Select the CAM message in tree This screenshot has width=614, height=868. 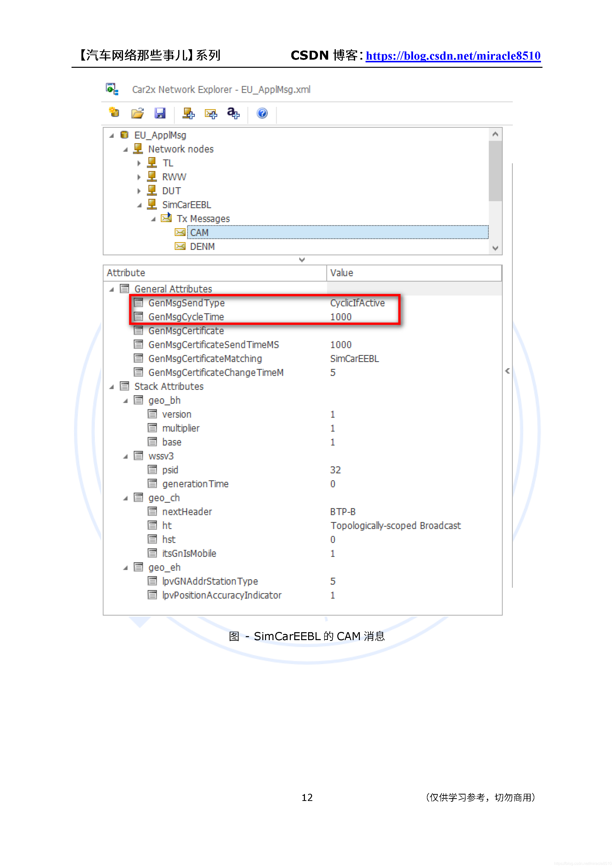click(x=338, y=232)
